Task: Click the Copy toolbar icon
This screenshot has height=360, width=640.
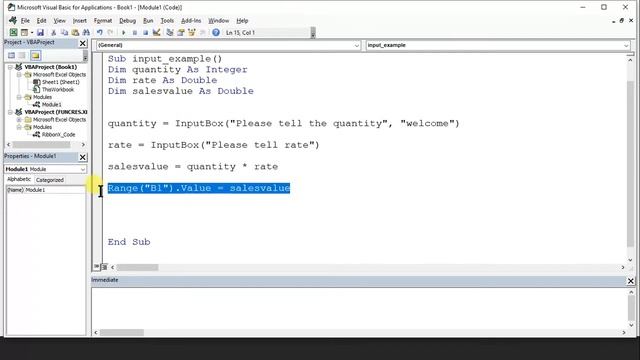Action: (x=64, y=33)
